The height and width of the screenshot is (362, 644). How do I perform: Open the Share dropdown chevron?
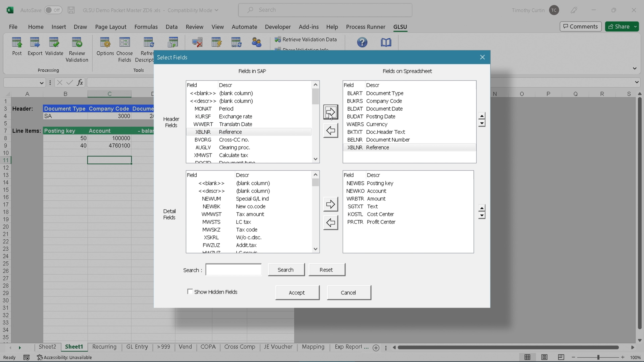[635, 26]
